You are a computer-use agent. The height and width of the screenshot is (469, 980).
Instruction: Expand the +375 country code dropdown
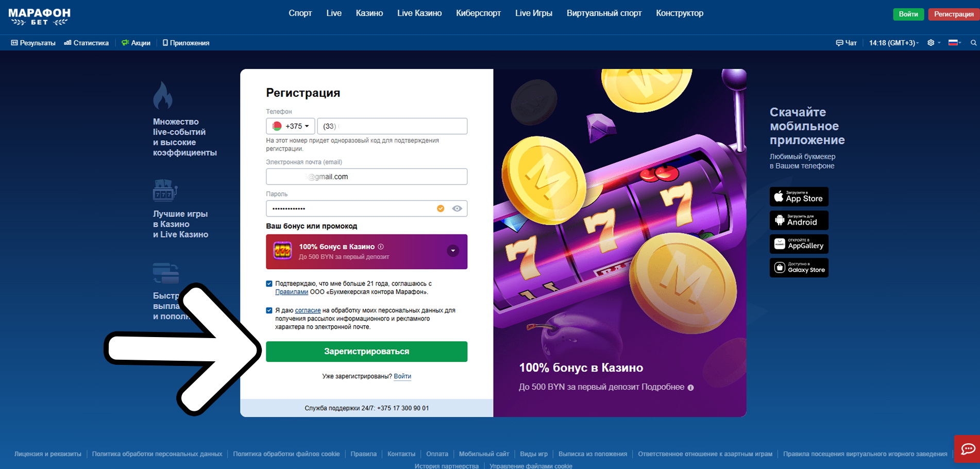291,126
